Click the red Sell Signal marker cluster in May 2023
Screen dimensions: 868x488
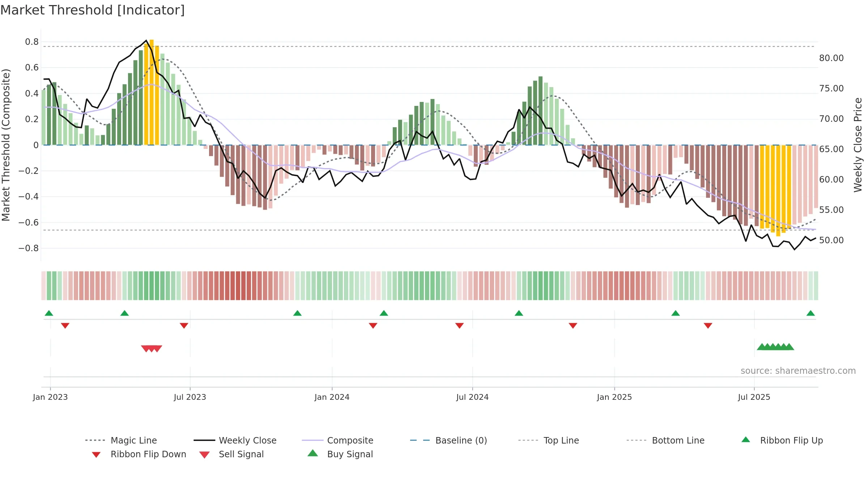(x=152, y=348)
